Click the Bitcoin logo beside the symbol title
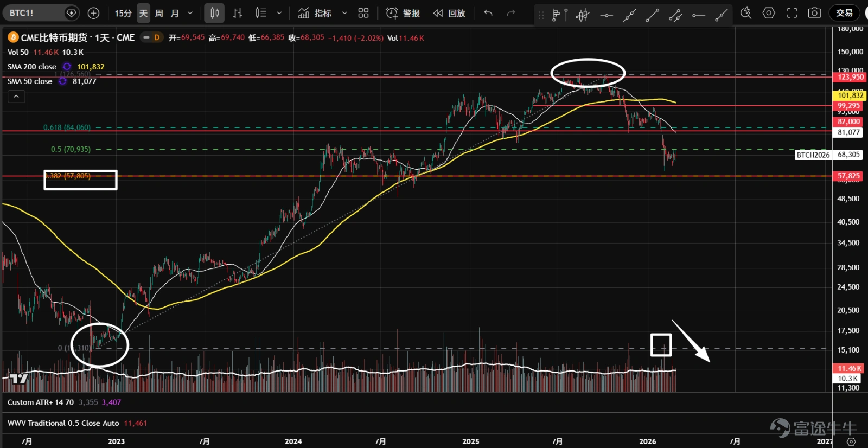The width and height of the screenshot is (868, 448). coord(13,37)
